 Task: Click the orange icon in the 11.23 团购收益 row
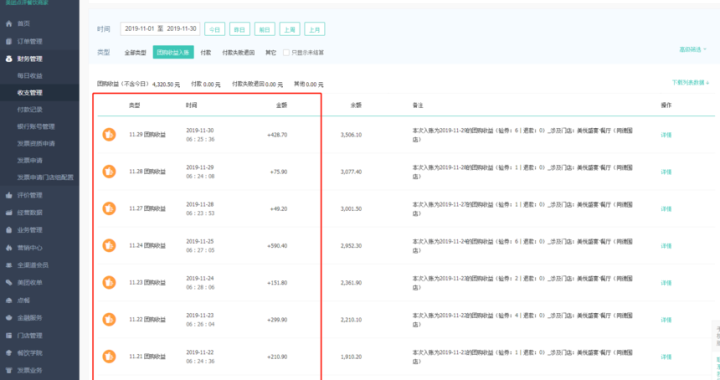(109, 282)
